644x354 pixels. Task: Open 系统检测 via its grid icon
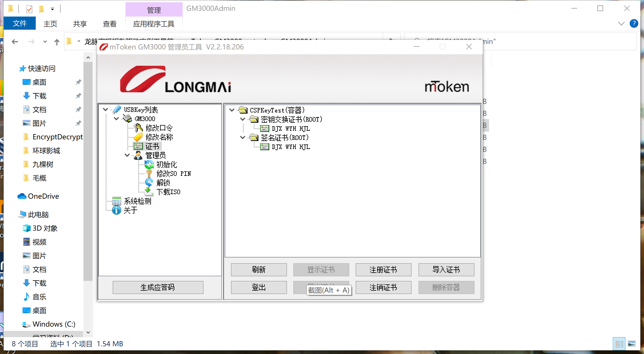coord(116,201)
